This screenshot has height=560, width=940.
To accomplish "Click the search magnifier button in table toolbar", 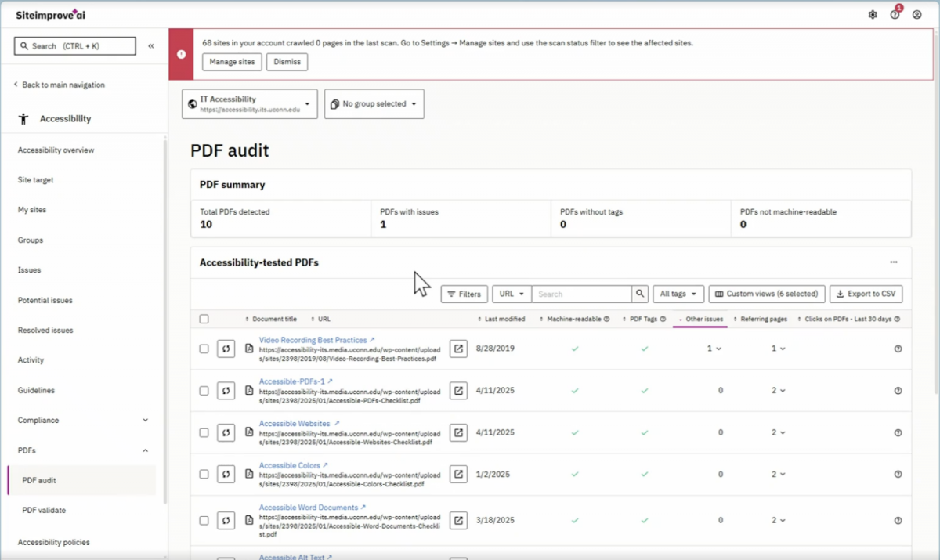I will (641, 294).
